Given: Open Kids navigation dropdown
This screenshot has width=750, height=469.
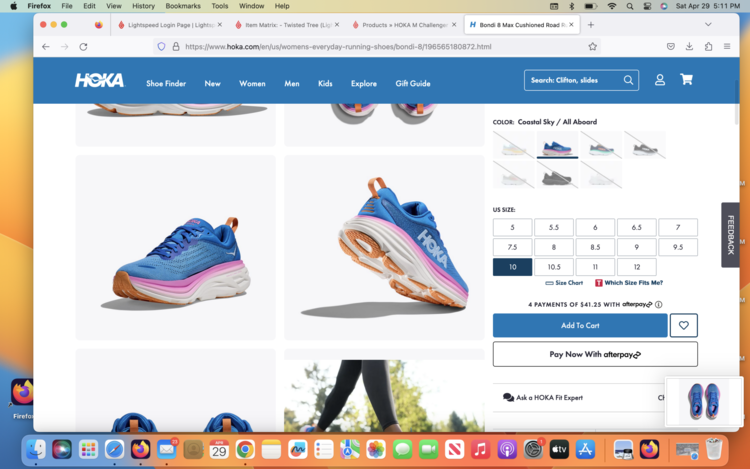Looking at the screenshot, I should coord(325,83).
